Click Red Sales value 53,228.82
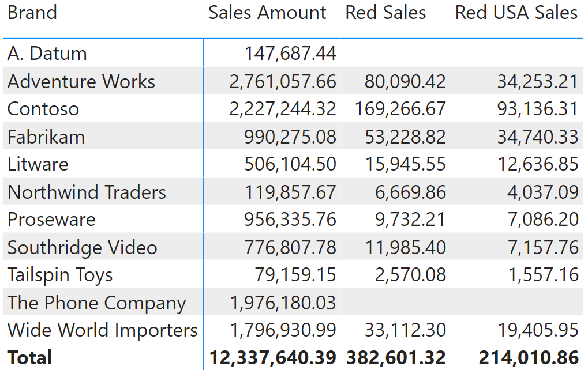Image resolution: width=588 pixels, height=370 pixels. (406, 137)
